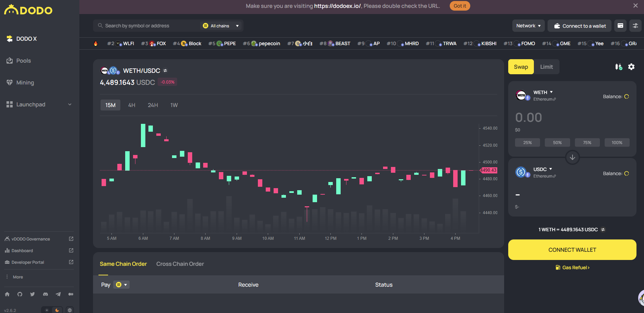Select the 50% amount preset
The width and height of the screenshot is (644, 313).
pos(557,143)
